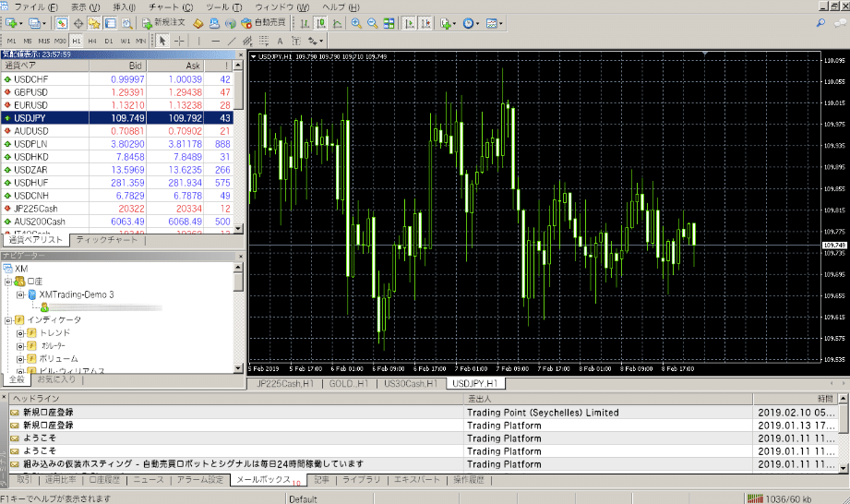
Task: Switch timeframe to D1
Action: tap(108, 41)
